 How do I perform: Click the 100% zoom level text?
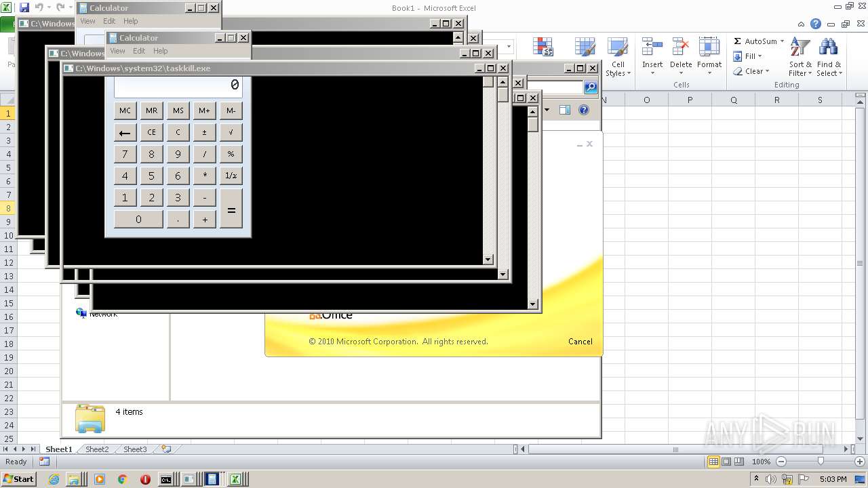coord(761,462)
